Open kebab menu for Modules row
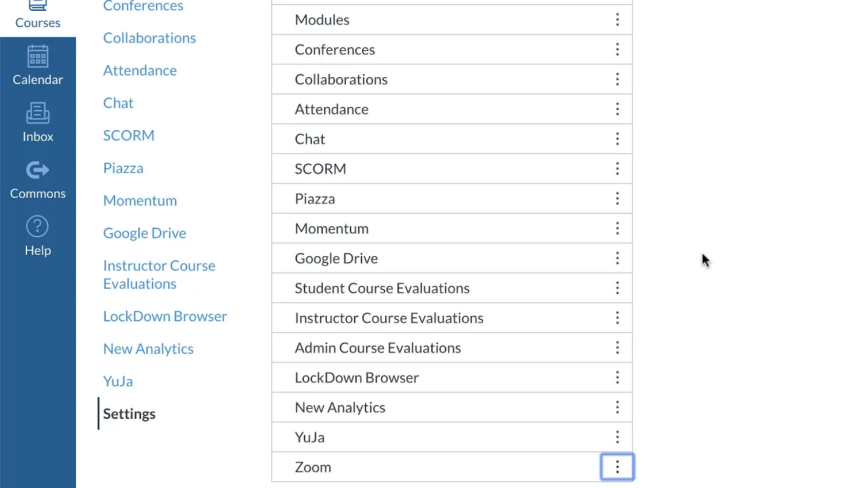 pos(617,20)
